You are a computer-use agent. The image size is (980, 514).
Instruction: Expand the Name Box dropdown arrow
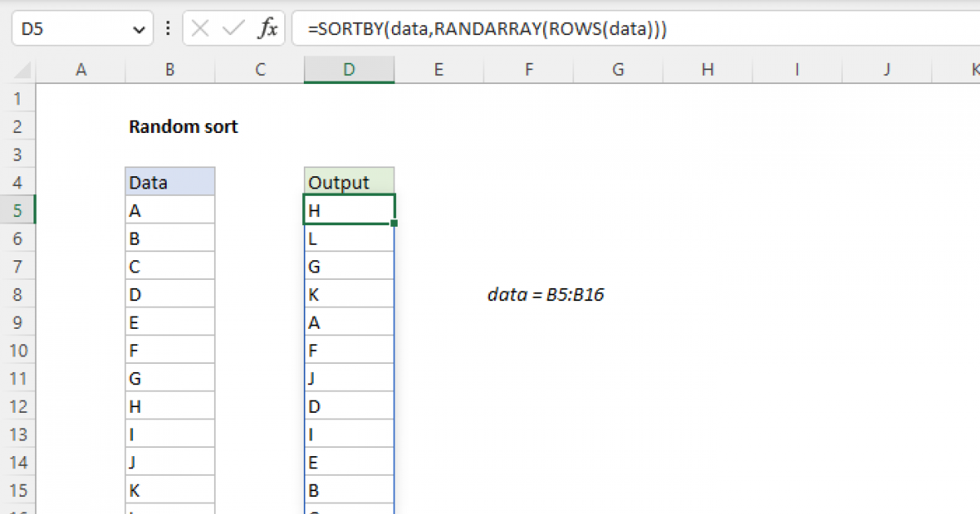click(139, 28)
